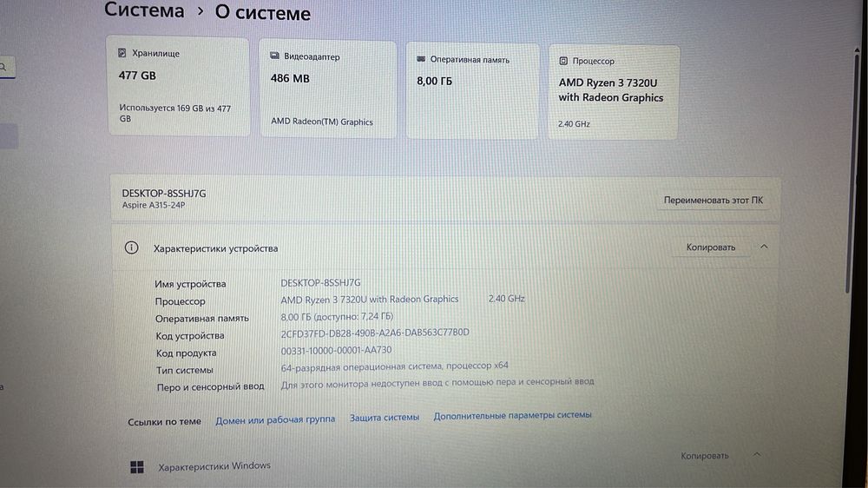Click the processor chip icon
The width and height of the screenshot is (868, 488).
click(x=563, y=61)
